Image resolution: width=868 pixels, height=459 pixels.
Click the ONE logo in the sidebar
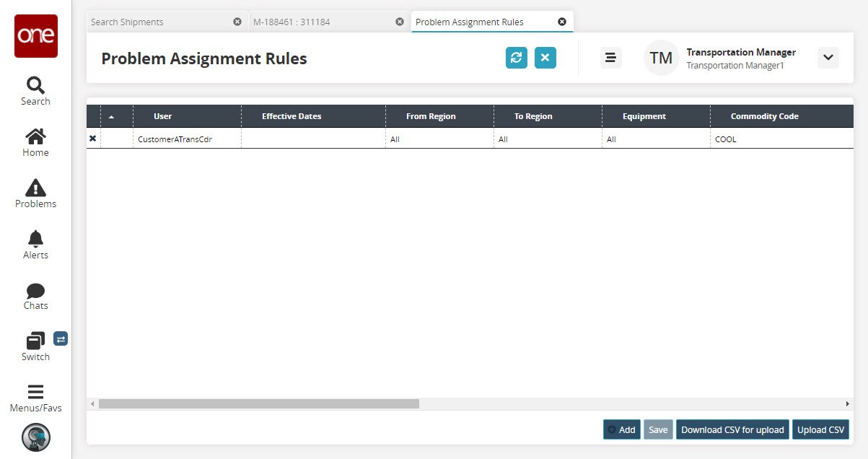[36, 36]
